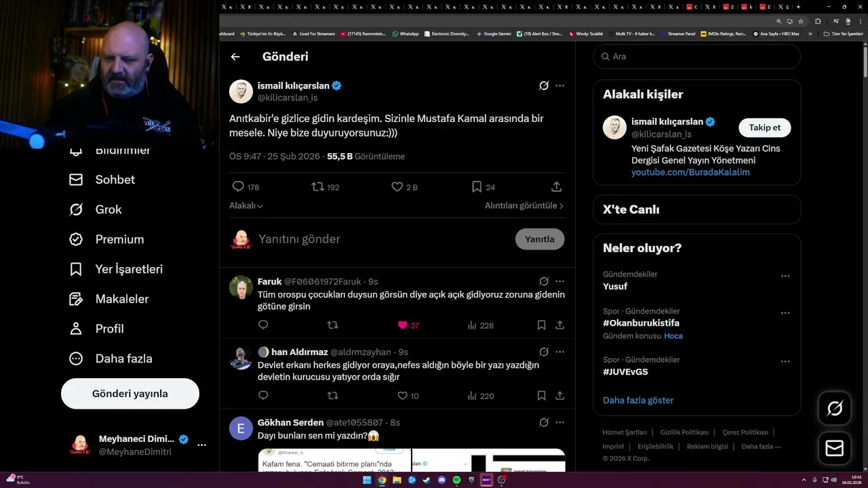Screen dimensions: 868x488
Task: Click Grok icon on Gökhan Serden's reply
Action: click(x=544, y=422)
